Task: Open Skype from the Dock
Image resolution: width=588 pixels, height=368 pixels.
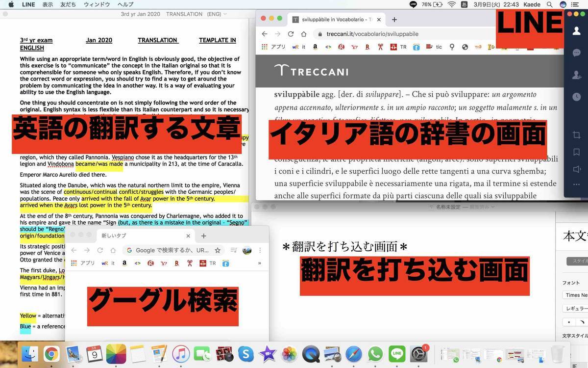Action: 245,354
